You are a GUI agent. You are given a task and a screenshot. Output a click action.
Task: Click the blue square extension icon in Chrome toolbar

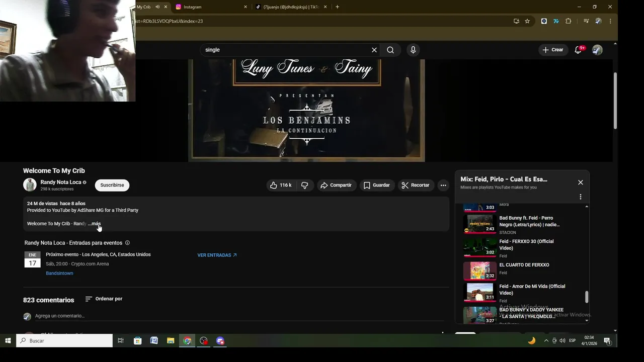544,21
